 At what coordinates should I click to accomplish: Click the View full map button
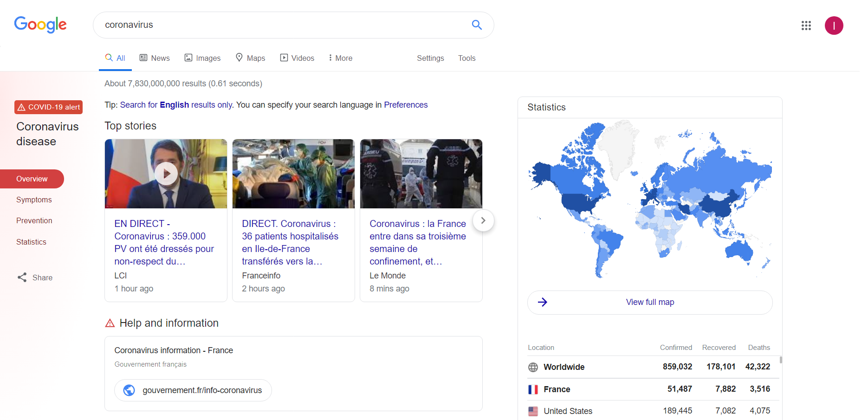[x=650, y=302]
